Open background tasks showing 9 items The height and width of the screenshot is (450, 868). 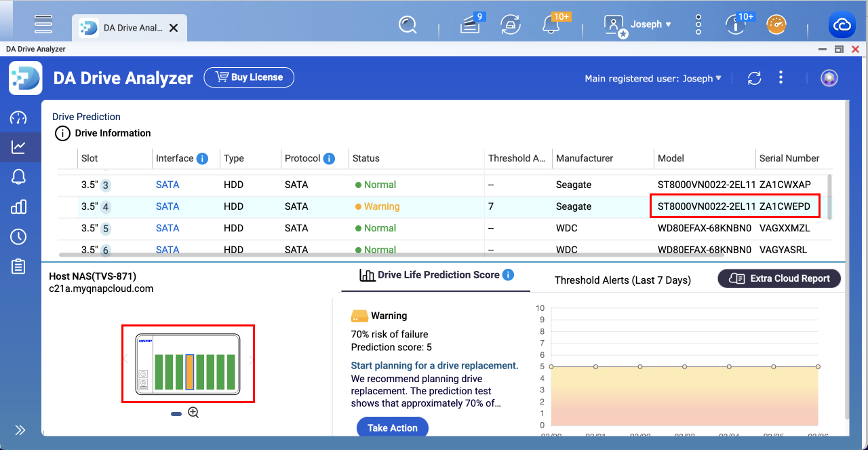470,24
